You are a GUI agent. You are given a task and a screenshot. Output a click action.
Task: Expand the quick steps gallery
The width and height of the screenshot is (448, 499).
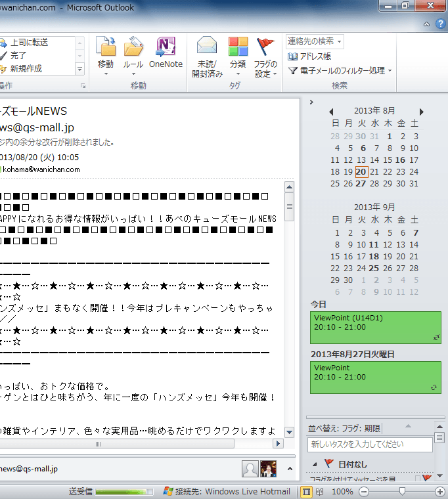tap(80, 69)
